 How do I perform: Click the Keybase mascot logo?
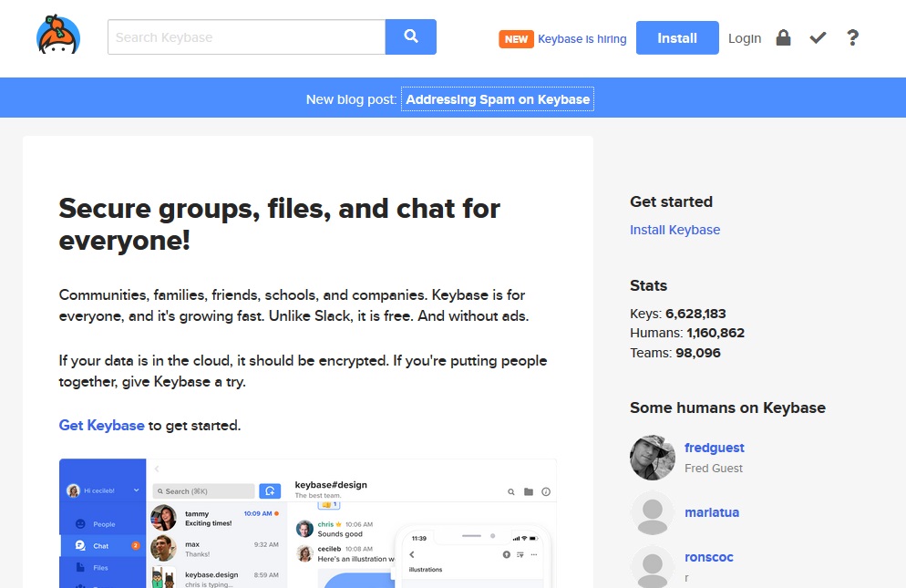[x=58, y=36]
